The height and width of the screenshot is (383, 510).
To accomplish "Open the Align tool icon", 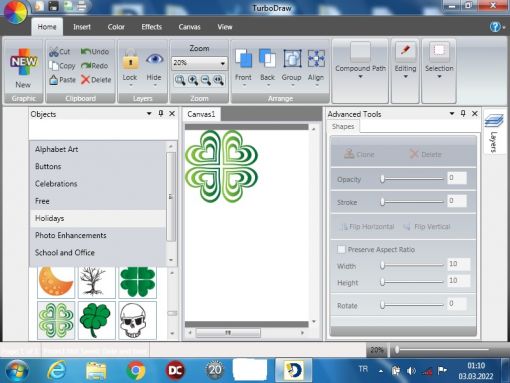I will click(316, 59).
